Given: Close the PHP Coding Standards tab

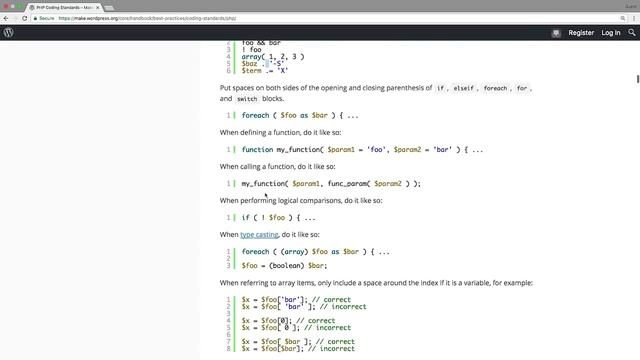Looking at the screenshot, I should (98, 7).
